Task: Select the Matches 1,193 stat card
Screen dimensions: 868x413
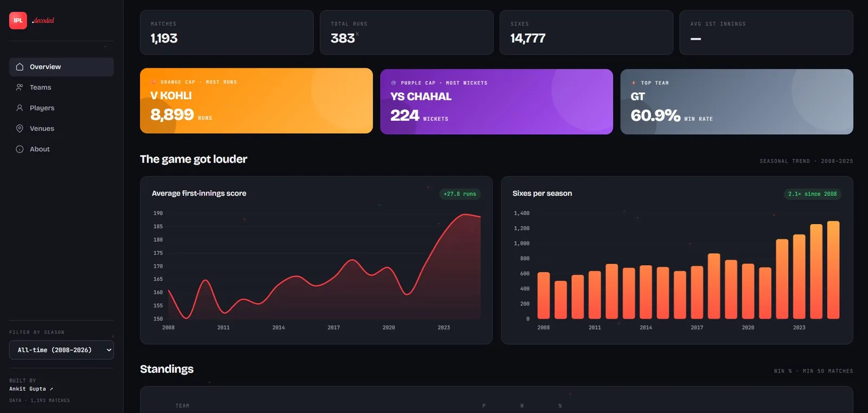Action: click(x=227, y=33)
